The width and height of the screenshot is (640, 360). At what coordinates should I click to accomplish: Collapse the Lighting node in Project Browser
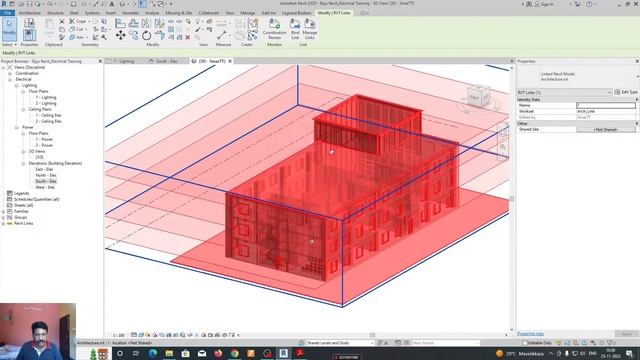16,86
